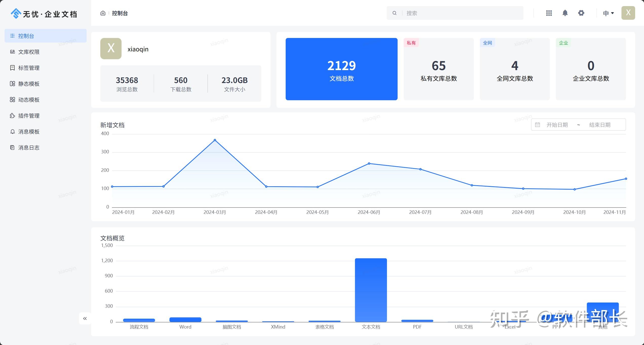Click the 文本文档 bar in chart
This screenshot has height=345, width=644.
pos(371,290)
